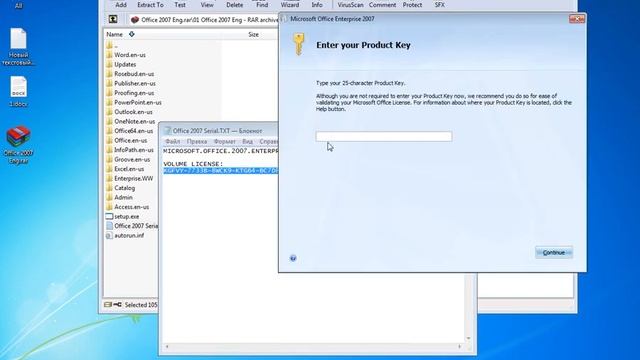The width and height of the screenshot is (640, 360).
Task: Click the key icon in WinRAR status bar
Action: pos(118,304)
